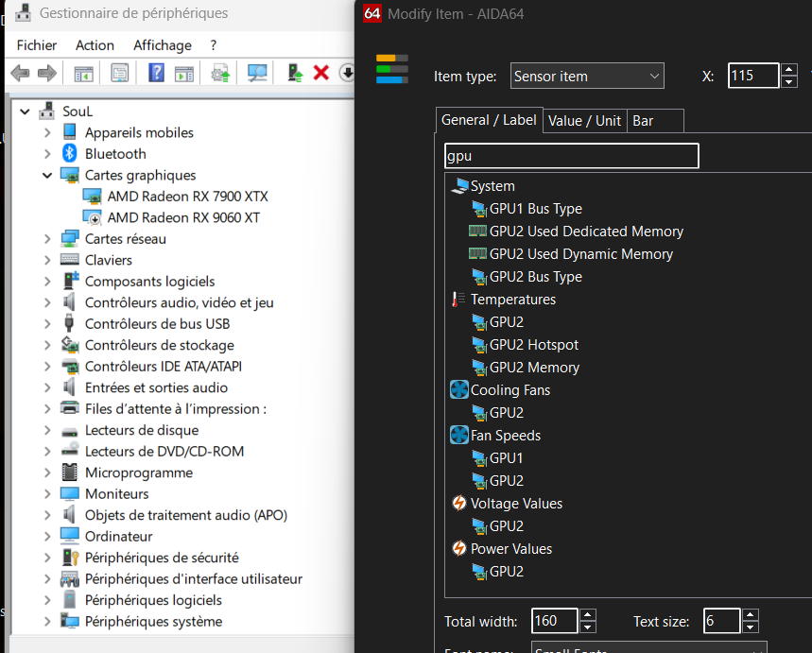812x653 pixels.
Task: Decrease the X value with the down arrow
Action: point(788,82)
